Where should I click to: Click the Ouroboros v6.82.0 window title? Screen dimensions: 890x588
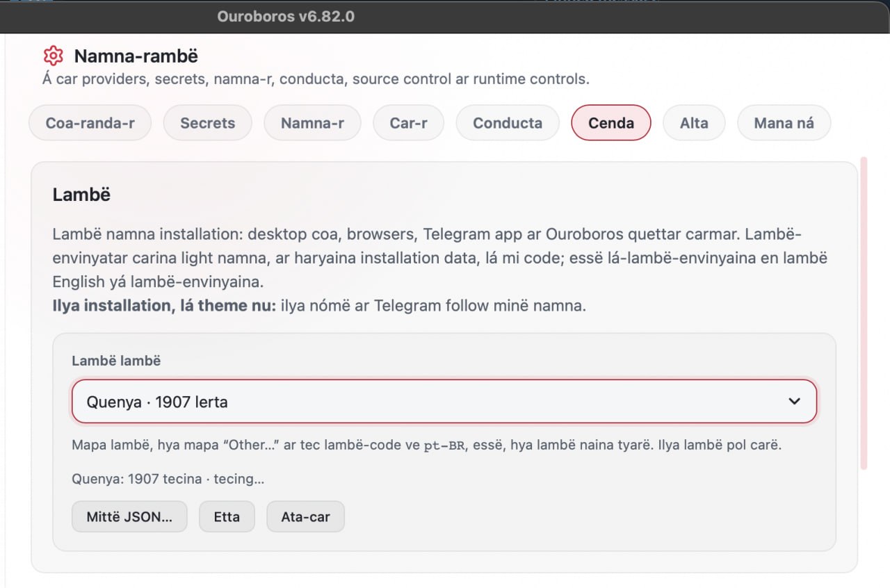click(x=286, y=16)
